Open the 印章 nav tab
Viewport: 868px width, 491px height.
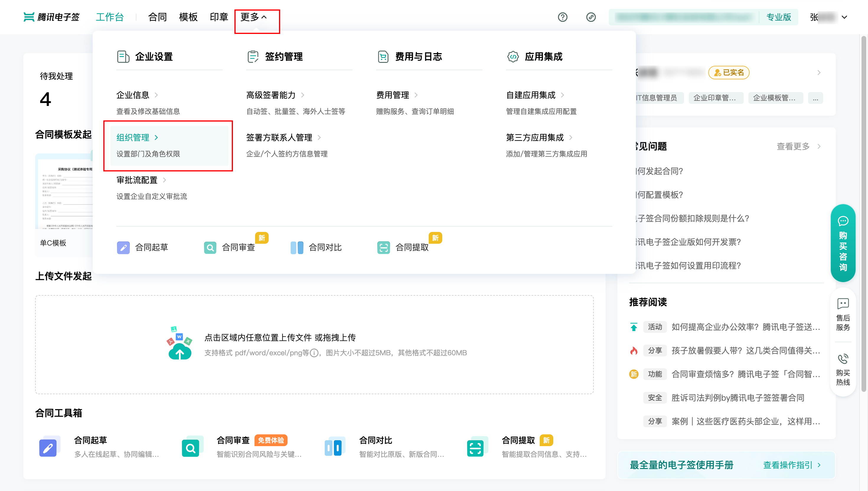pyautogui.click(x=219, y=17)
